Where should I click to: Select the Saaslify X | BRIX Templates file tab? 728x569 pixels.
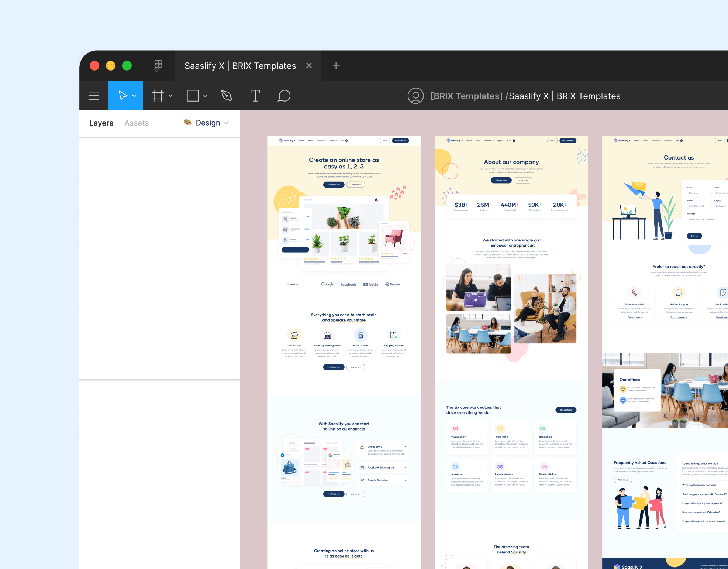(240, 65)
